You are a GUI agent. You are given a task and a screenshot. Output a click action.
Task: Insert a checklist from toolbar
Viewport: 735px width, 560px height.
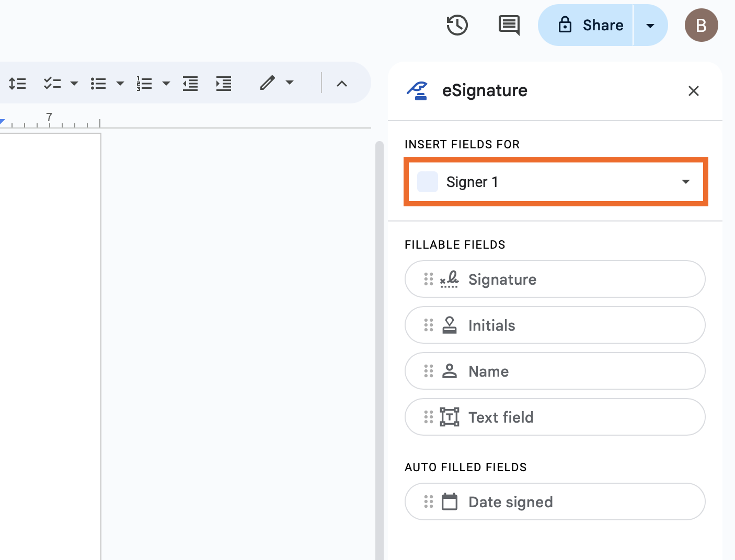(52, 84)
